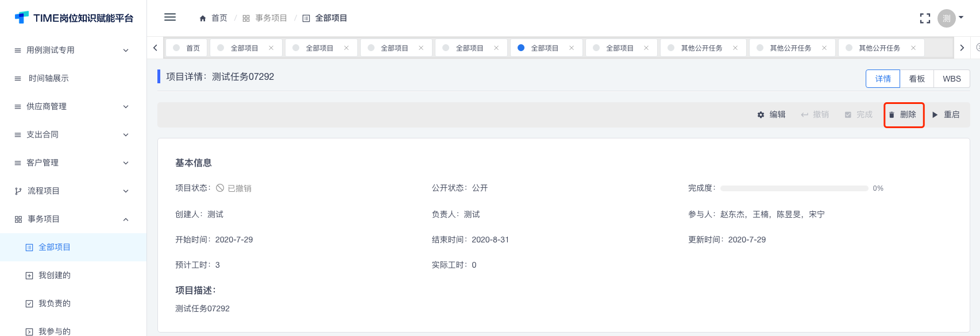Click the 完成度 progress bar

[794, 188]
